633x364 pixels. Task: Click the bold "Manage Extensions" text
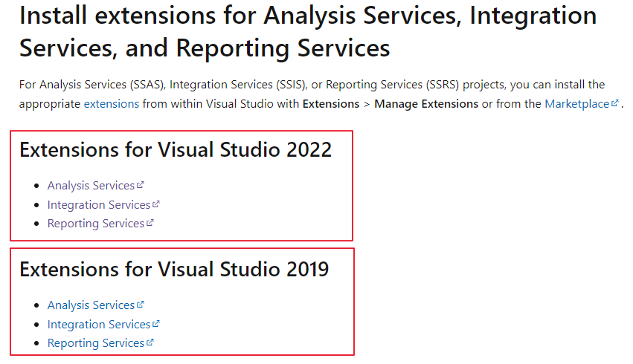[426, 104]
